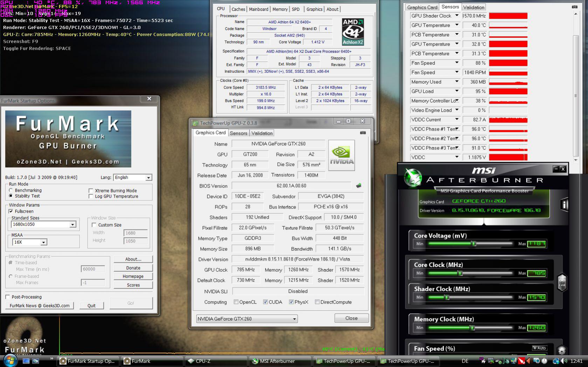Expand the quick launch overflow chevron

[x=51, y=358]
